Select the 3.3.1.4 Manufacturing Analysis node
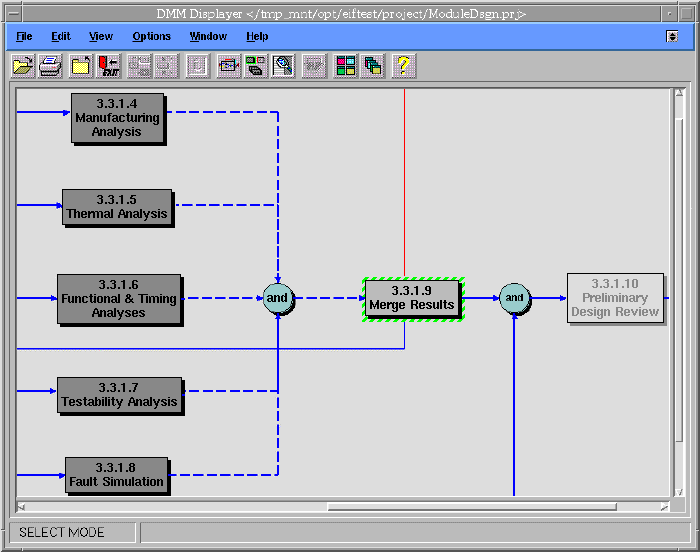The height and width of the screenshot is (552, 700). tap(116, 118)
